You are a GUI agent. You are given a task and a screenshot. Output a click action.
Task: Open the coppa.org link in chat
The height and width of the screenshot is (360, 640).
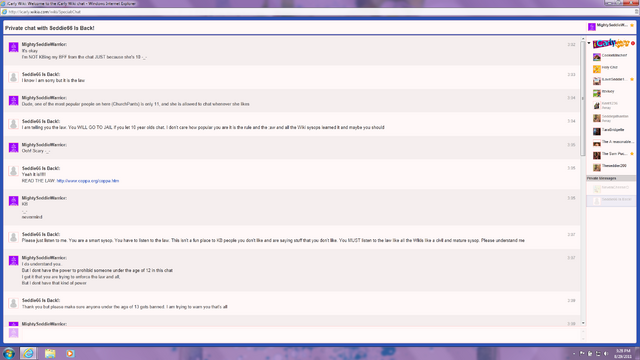(x=88, y=181)
